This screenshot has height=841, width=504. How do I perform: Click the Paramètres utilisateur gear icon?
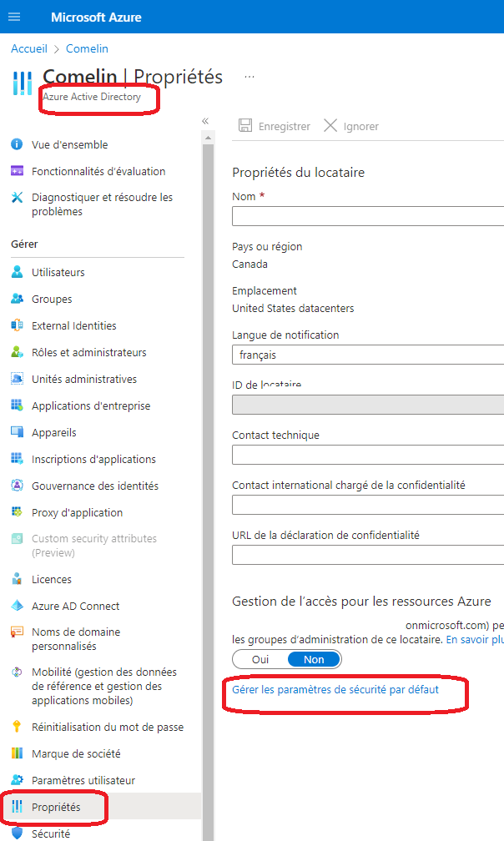[x=18, y=780]
